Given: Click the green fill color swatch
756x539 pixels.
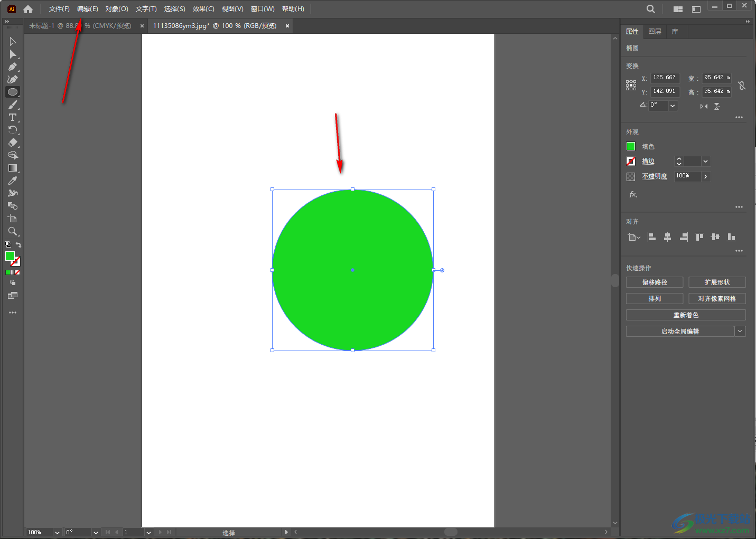Looking at the screenshot, I should pos(631,146).
